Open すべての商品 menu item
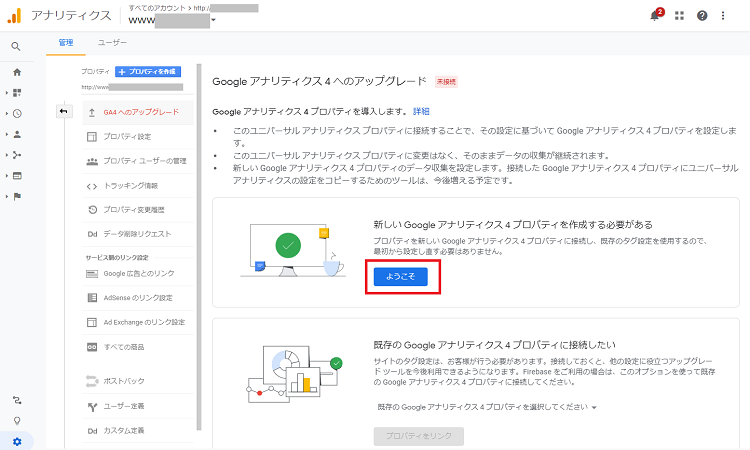This screenshot has height=450, width=750. pos(138,347)
